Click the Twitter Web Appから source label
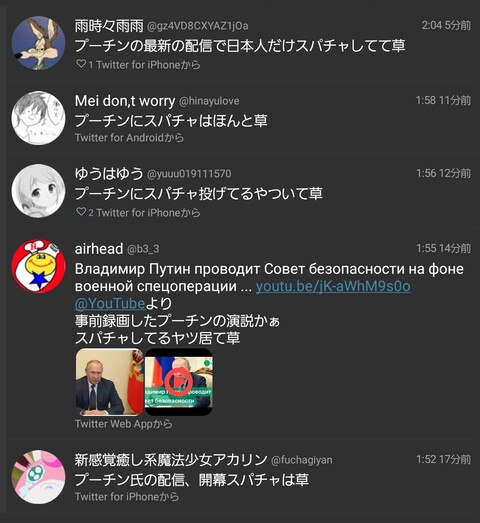Screen dimensions: 480x523 coord(123,424)
